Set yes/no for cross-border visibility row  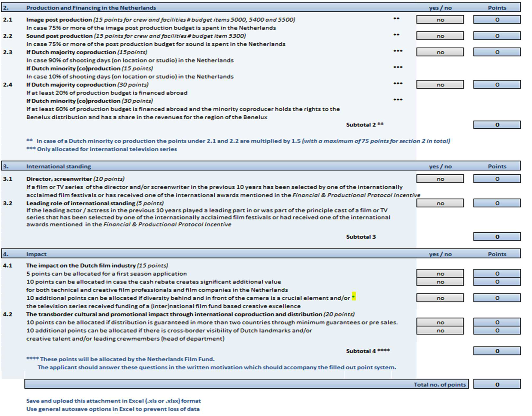[x=440, y=331]
